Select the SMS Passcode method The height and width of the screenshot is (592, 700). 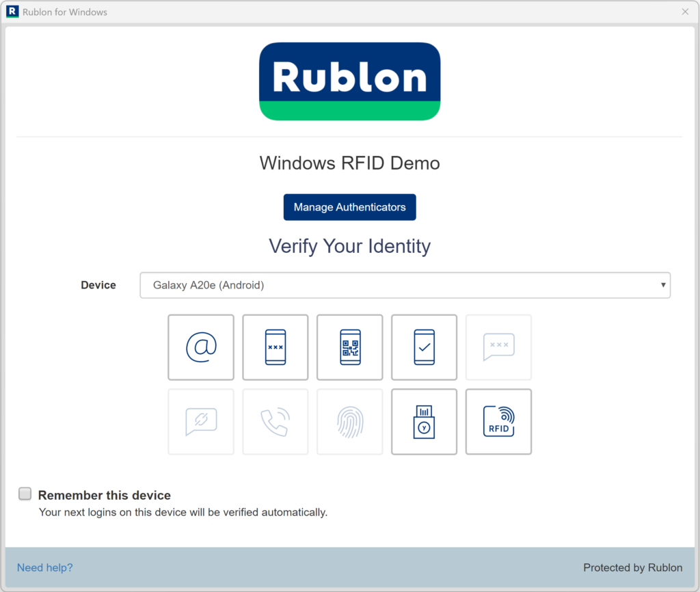(x=498, y=347)
